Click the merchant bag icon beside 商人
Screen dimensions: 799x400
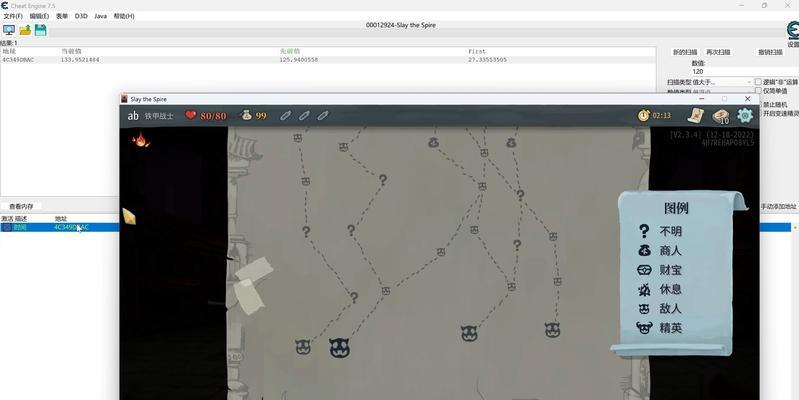tap(645, 250)
